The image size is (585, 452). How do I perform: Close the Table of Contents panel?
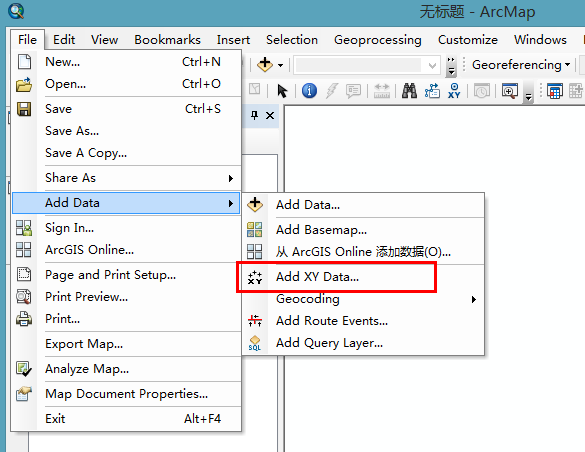tap(270, 116)
